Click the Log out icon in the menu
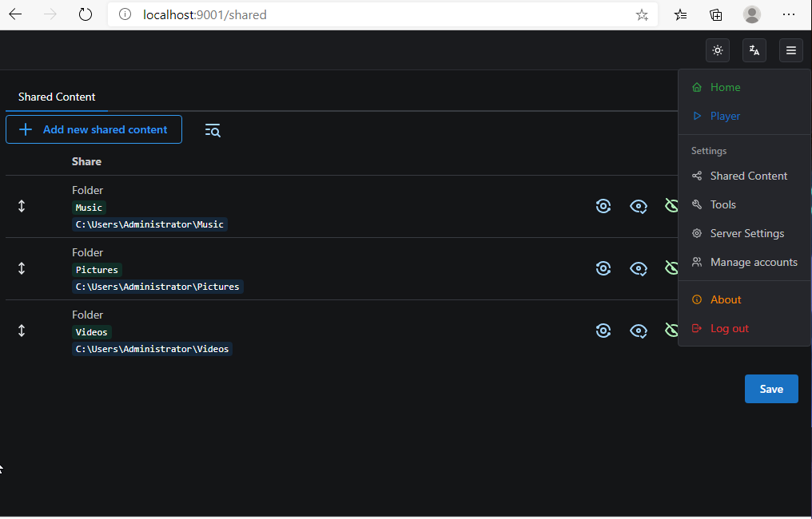The height and width of the screenshot is (519, 812). [x=696, y=327]
